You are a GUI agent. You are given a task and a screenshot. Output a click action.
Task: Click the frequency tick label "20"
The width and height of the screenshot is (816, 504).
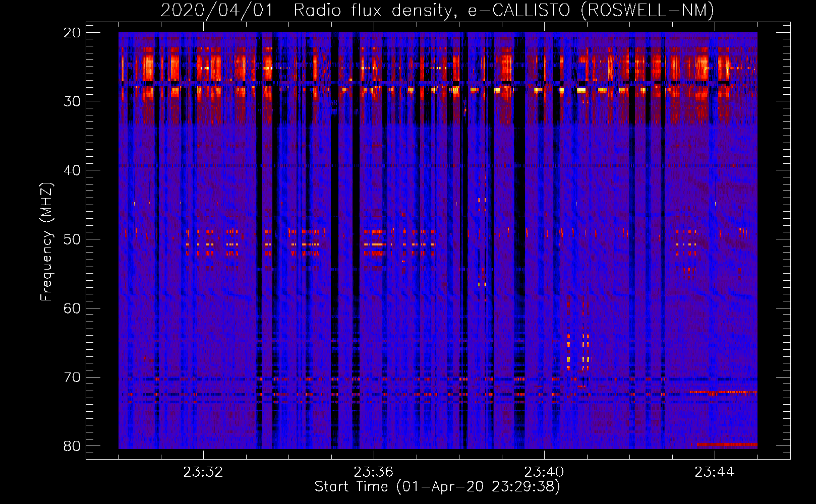click(73, 32)
